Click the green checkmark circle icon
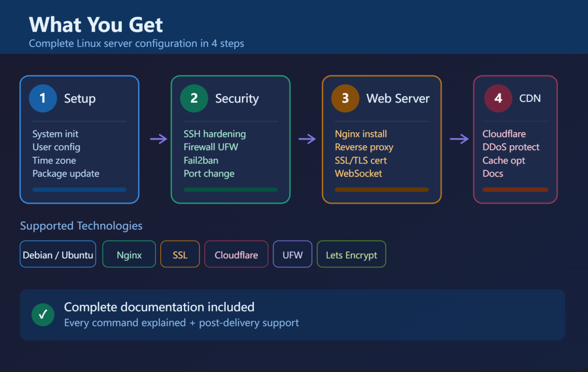 43,315
